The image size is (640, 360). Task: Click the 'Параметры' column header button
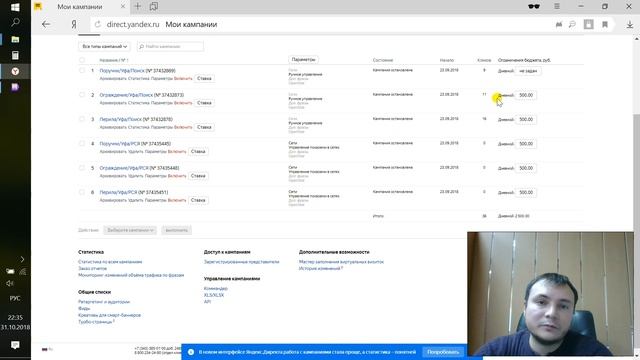[x=303, y=60]
